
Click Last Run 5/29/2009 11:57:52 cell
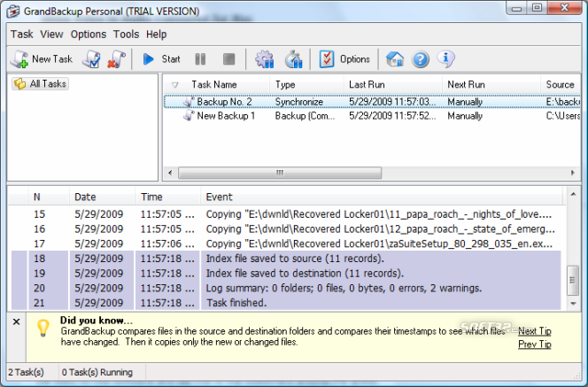pyautogui.click(x=392, y=116)
